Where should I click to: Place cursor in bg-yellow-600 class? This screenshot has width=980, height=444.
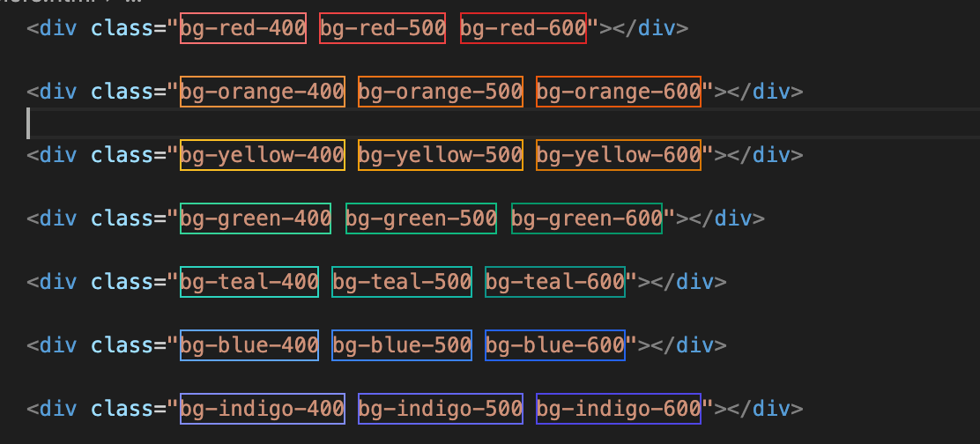(x=619, y=155)
